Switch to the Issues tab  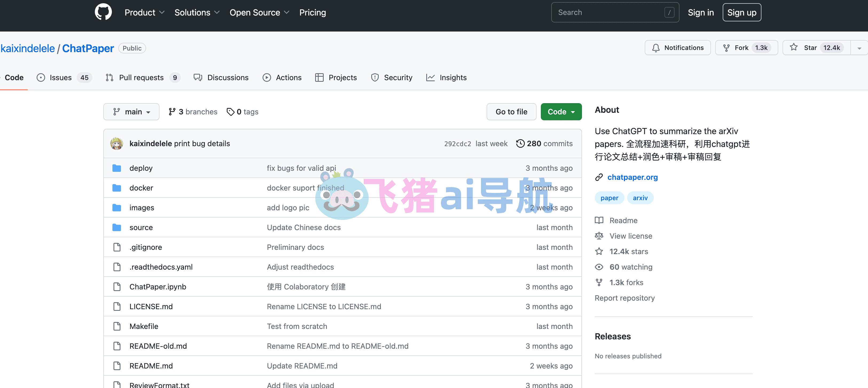click(64, 77)
